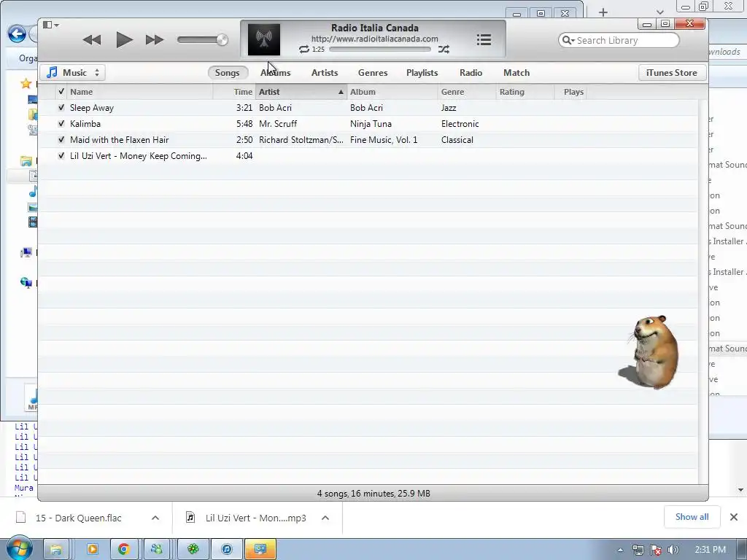
Task: Switch to the Genres view
Action: tap(373, 73)
